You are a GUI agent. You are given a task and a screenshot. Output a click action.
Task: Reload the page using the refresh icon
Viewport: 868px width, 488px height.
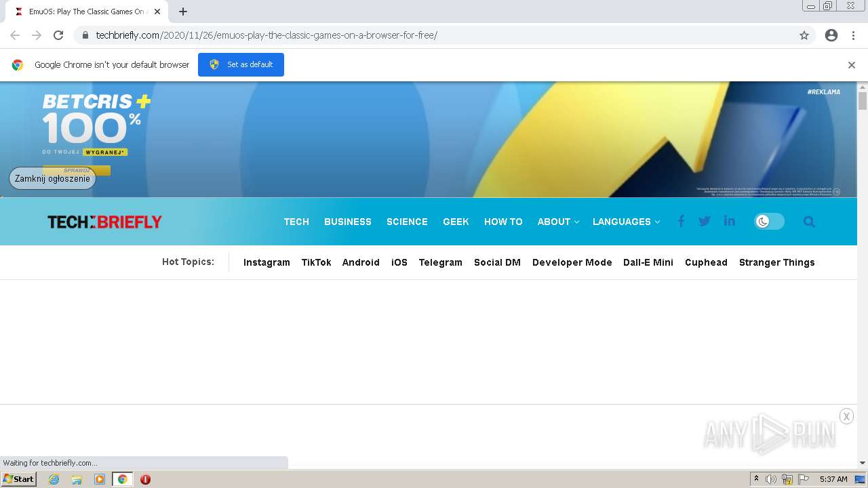tap(58, 35)
